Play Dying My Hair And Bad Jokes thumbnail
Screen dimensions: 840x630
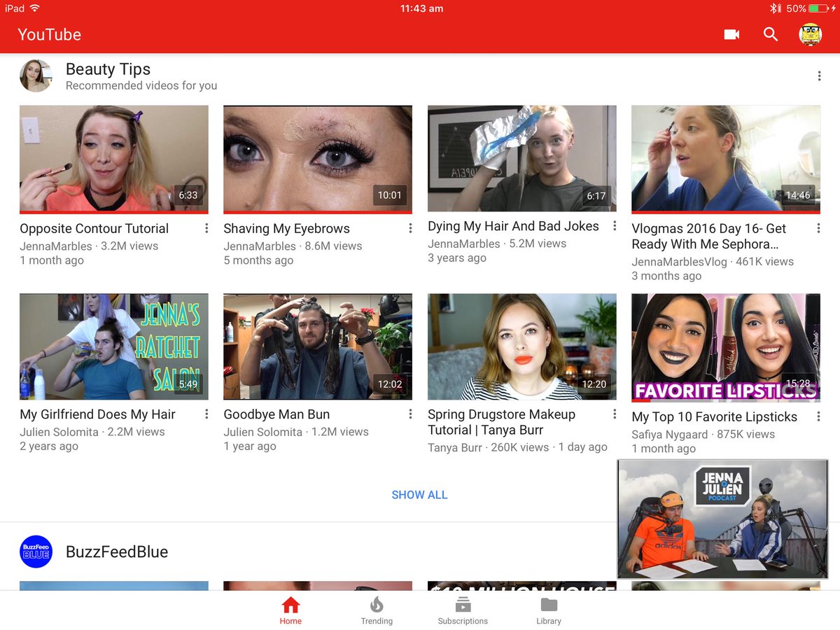[522, 158]
